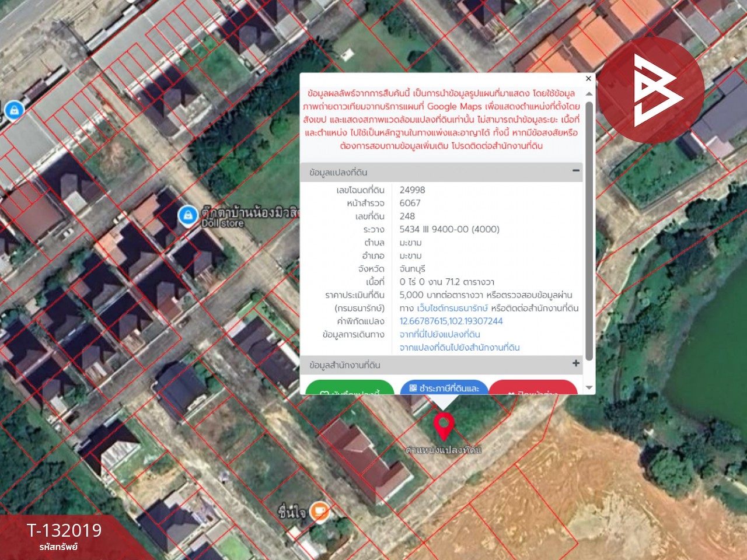This screenshot has width=747, height=560.
Task: Click the red circular brand logo
Action: [651, 90]
